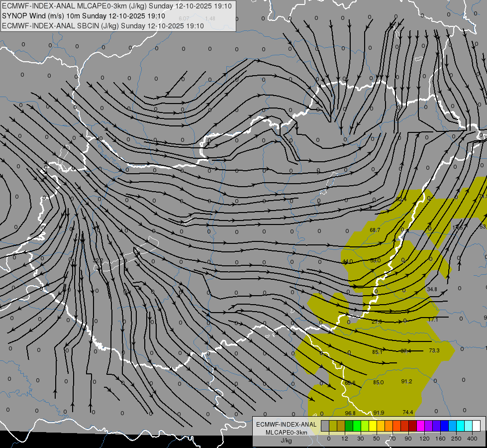Pick the dark red legend swatch
487x448 pixels.
click(413, 426)
